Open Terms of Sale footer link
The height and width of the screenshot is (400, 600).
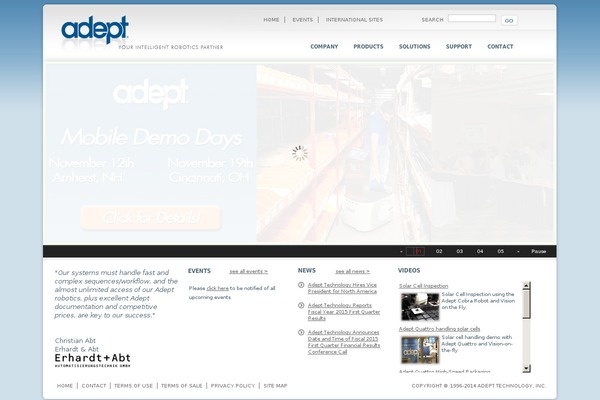pyautogui.click(x=182, y=386)
